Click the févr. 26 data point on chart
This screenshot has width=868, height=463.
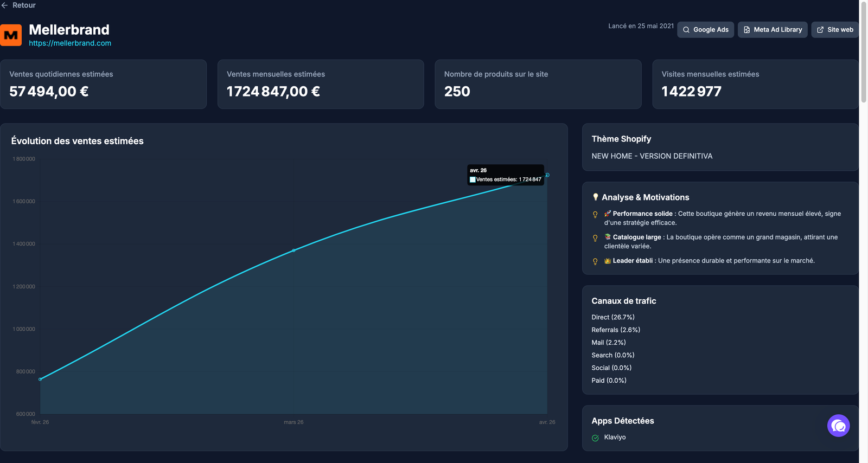pyautogui.click(x=40, y=379)
